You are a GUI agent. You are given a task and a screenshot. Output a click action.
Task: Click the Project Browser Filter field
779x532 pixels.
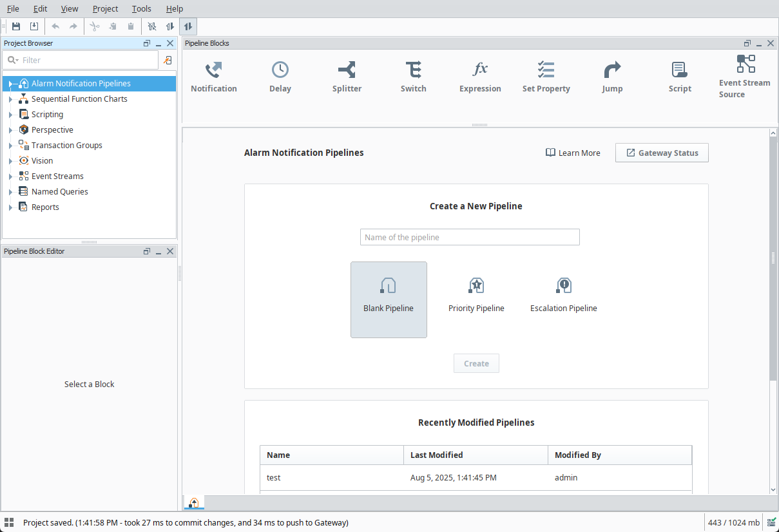tap(81, 60)
